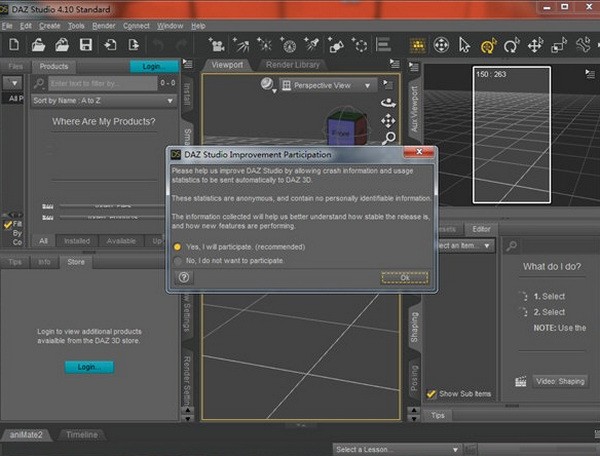Image resolution: width=600 pixels, height=456 pixels.
Task: Click the draw style sphere icon
Action: (x=267, y=84)
